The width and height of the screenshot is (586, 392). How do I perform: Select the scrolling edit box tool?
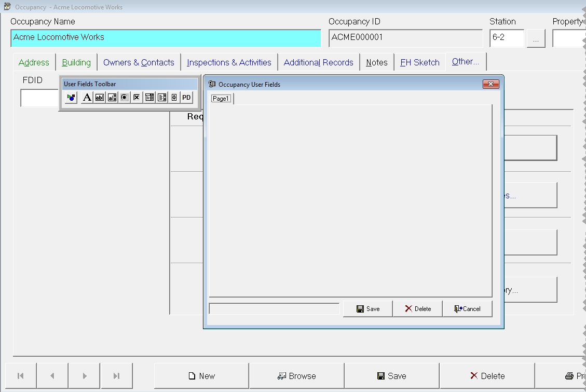pyautogui.click(x=112, y=98)
